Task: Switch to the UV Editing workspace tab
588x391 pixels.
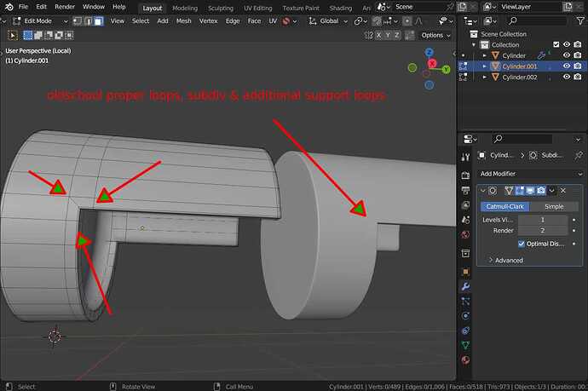Action: pyautogui.click(x=258, y=8)
